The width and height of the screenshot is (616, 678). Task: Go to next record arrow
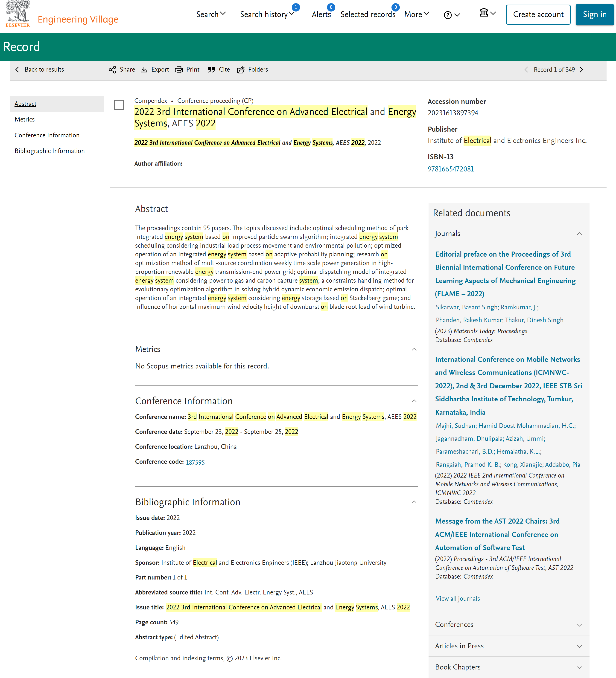click(x=582, y=70)
